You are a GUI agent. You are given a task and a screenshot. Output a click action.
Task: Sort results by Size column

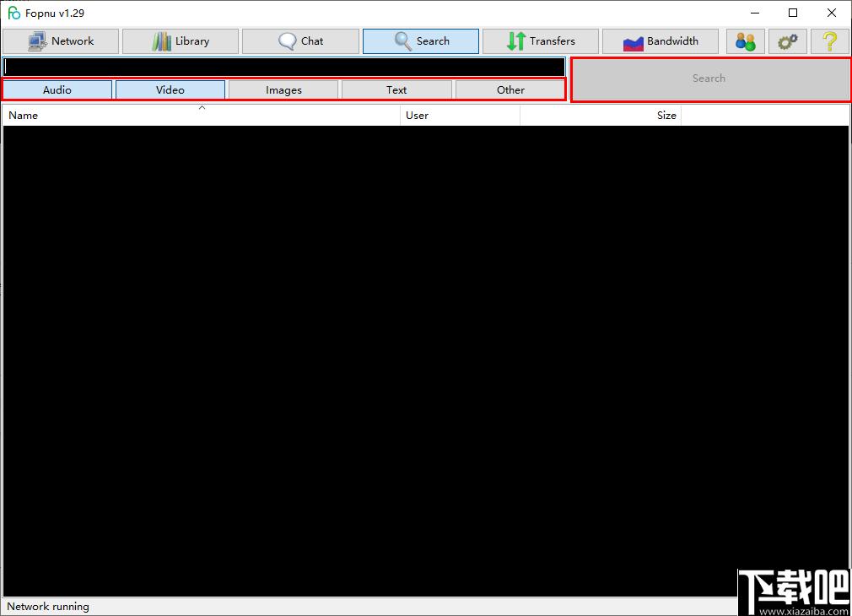click(x=601, y=116)
